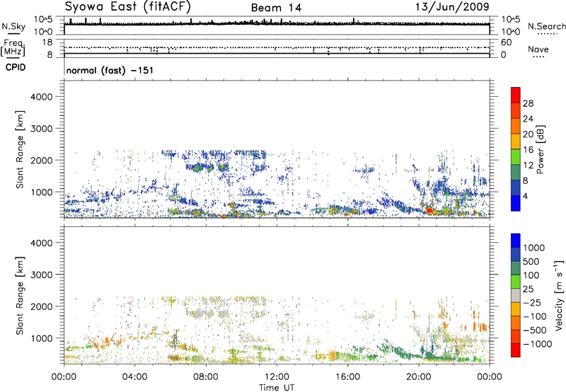This screenshot has width=566, height=392.
Task: Click the 'Syowa East (fitACF)' title text
Action: point(128,7)
